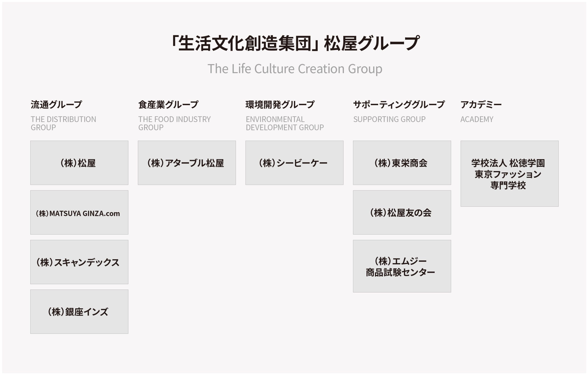The width and height of the screenshot is (588, 375).
Task: Click the 「生活文化創造集団」松屋グループ title
Action: point(295,43)
